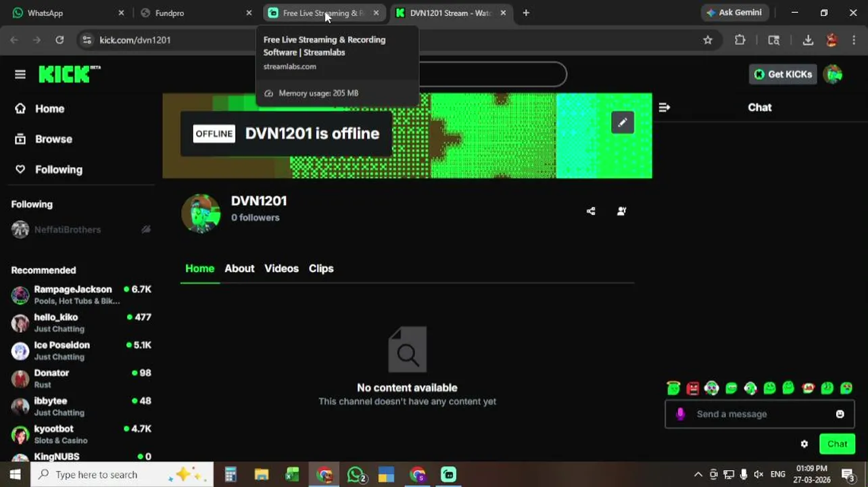Click the green Chat send button

click(837, 444)
